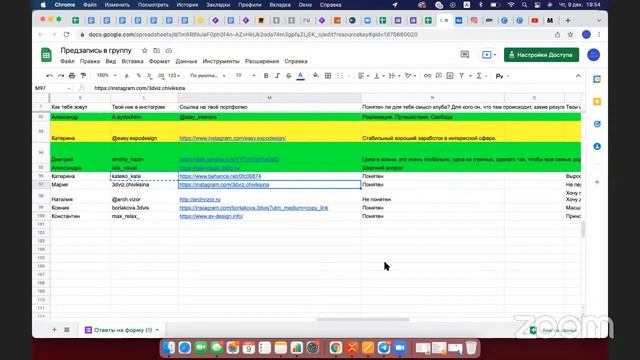This screenshot has height=360, width=640.
Task: Open the av-design.info link
Action: [211, 216]
